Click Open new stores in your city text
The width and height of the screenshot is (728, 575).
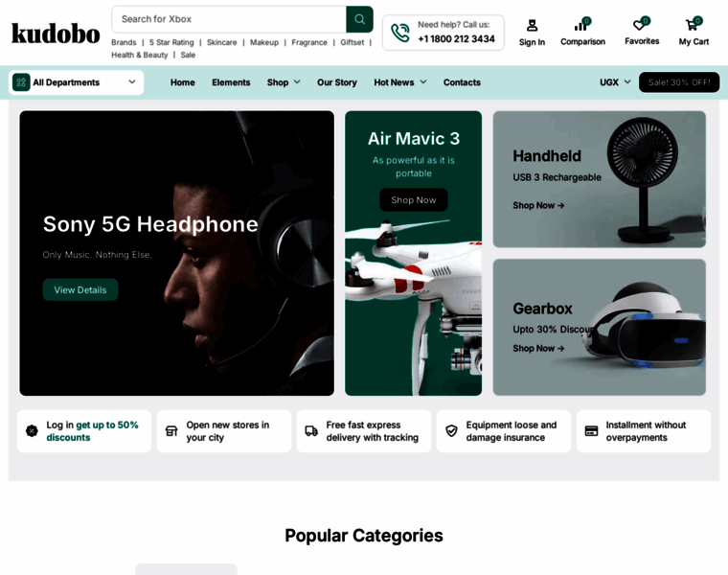coord(228,431)
